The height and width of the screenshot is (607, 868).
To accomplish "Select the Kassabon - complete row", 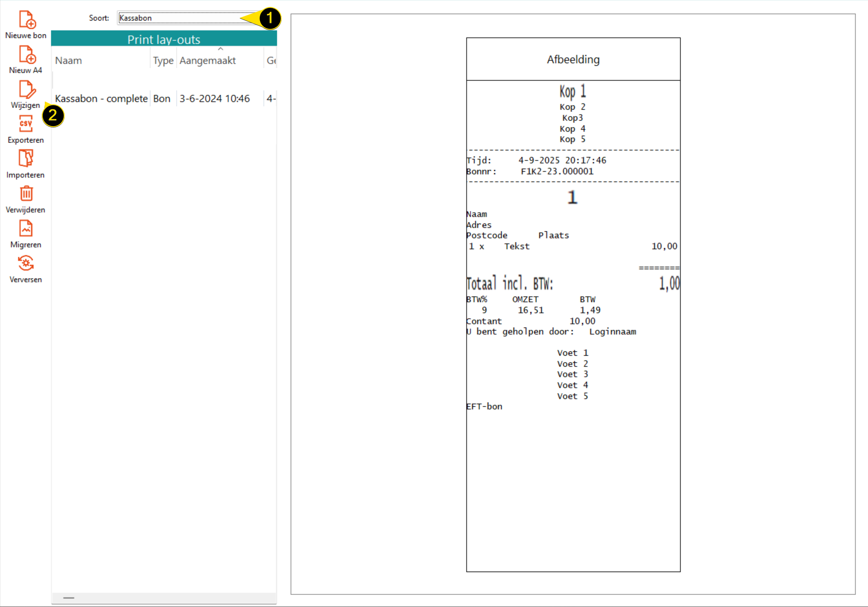I will click(101, 99).
